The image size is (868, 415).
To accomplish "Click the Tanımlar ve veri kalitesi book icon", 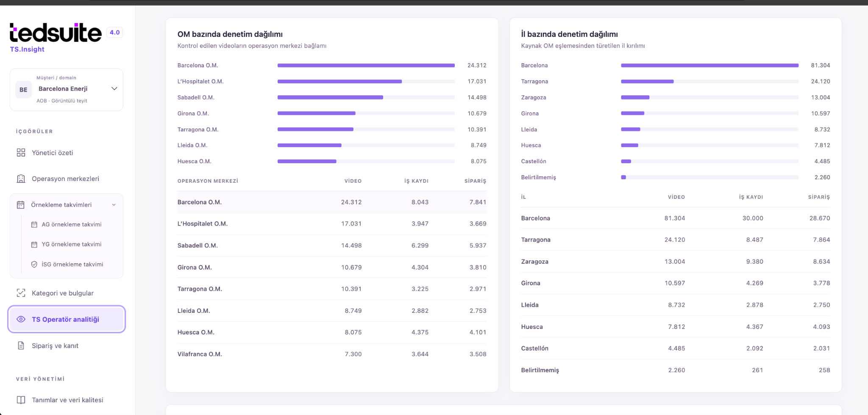I will [x=21, y=400].
